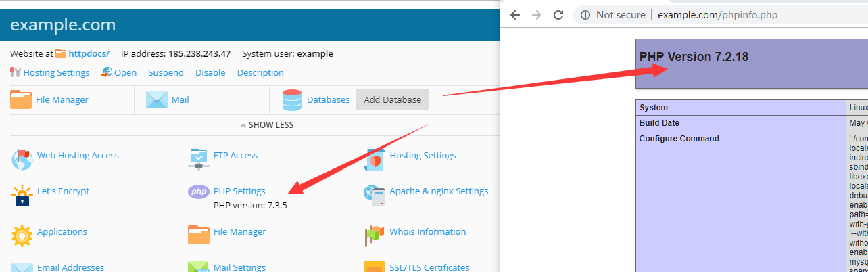The width and height of the screenshot is (868, 272).
Task: Open the Web Hosting Access link
Action: point(78,155)
